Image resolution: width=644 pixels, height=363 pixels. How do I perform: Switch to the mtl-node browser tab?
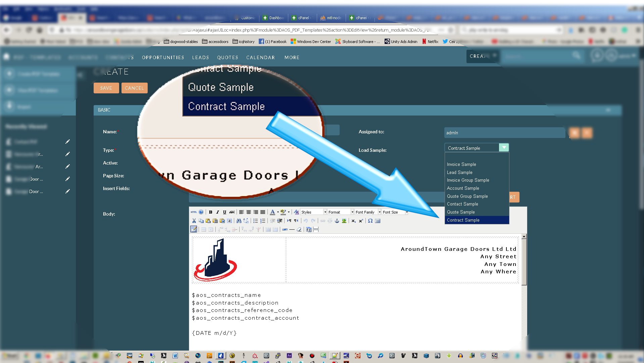tap(331, 18)
